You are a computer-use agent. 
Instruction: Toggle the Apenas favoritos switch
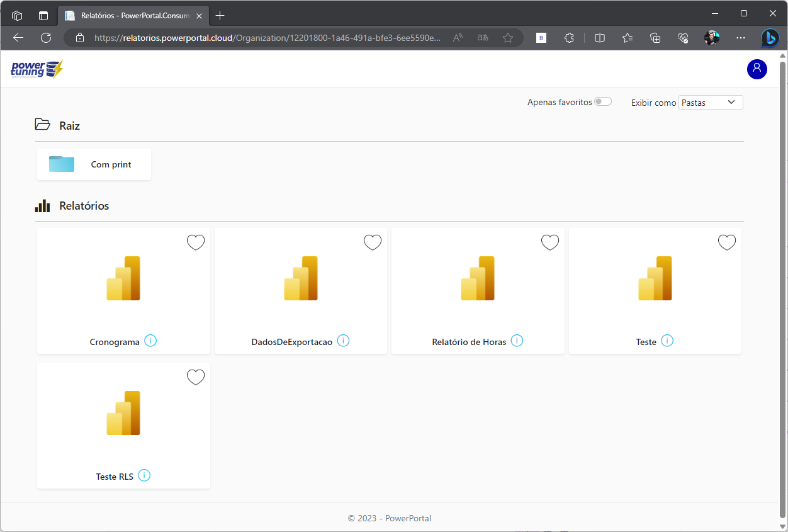coord(603,101)
